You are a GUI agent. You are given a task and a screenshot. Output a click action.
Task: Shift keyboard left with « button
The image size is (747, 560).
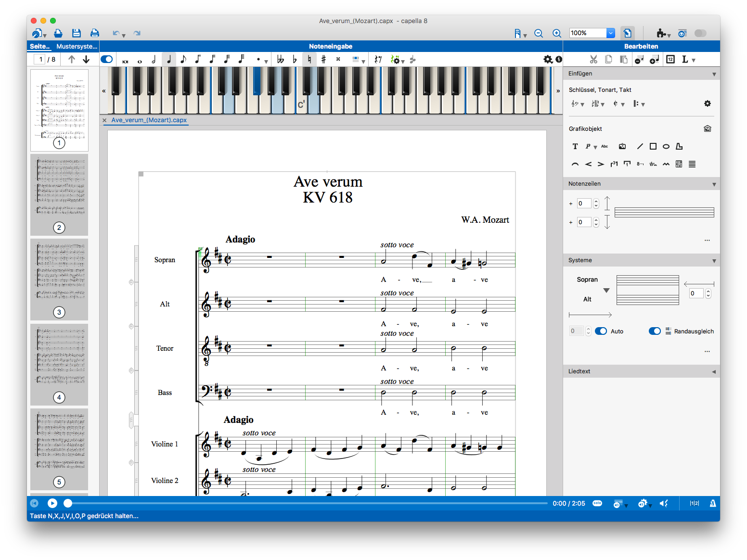point(104,90)
